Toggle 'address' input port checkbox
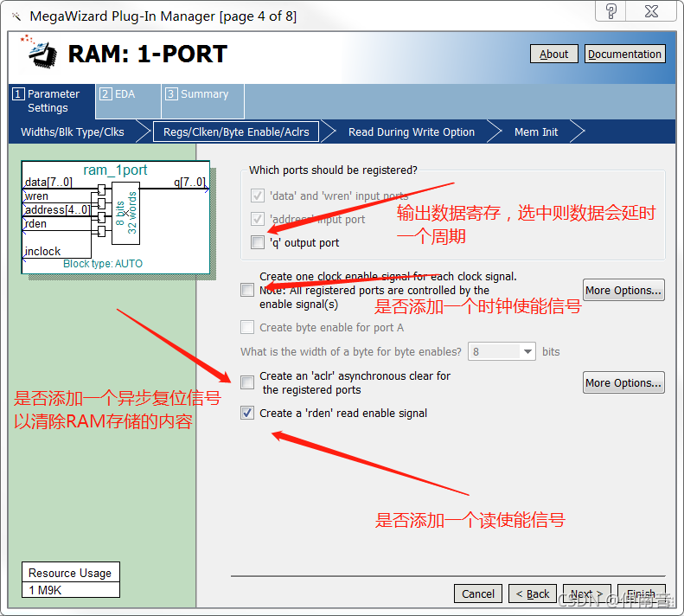This screenshot has height=616, width=684. tap(258, 219)
